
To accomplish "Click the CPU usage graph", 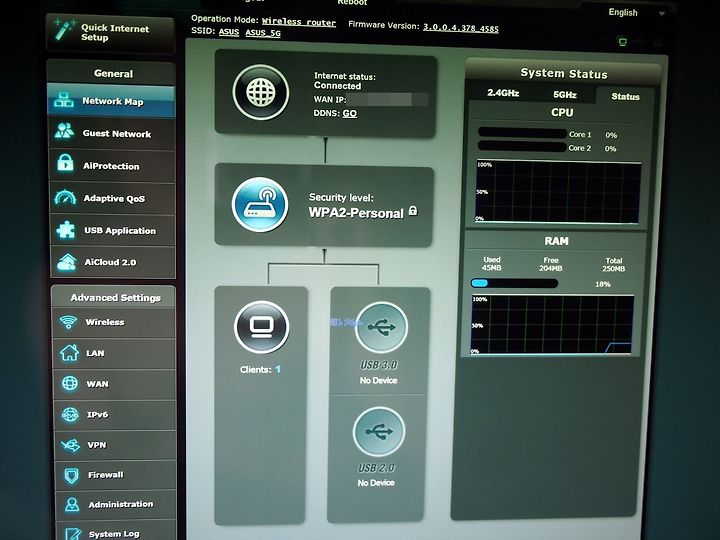I will (x=557, y=191).
